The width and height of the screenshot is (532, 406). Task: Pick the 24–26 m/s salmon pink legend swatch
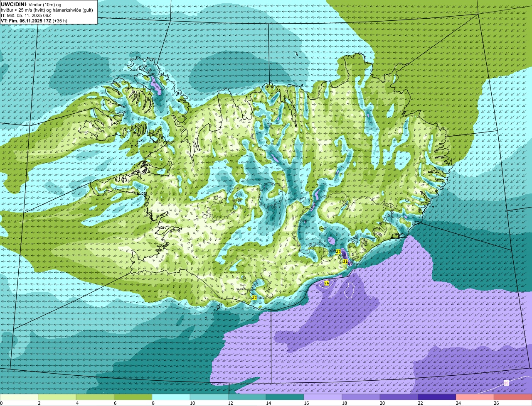click(x=475, y=397)
